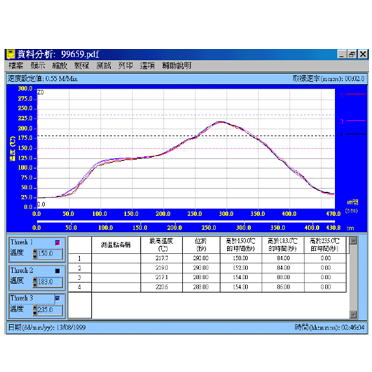Click the 152.00 time cell in row 2
The image size is (372, 372).
[x=241, y=268]
